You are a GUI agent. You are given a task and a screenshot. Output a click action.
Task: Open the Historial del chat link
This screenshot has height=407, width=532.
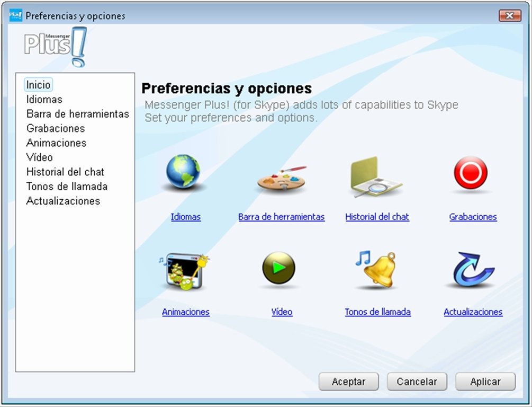click(x=377, y=217)
